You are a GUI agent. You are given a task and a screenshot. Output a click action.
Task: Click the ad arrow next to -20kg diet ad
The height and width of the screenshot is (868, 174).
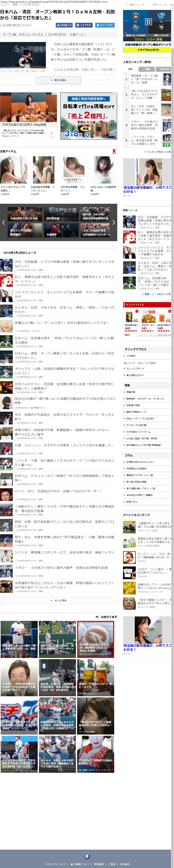pyautogui.click(x=51, y=133)
